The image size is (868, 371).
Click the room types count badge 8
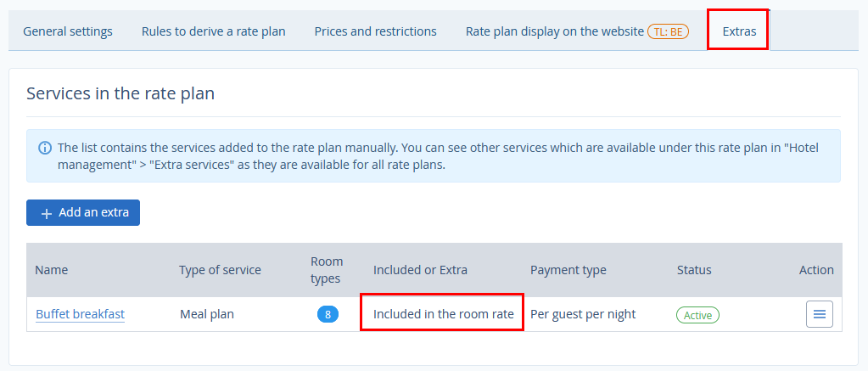(x=328, y=314)
